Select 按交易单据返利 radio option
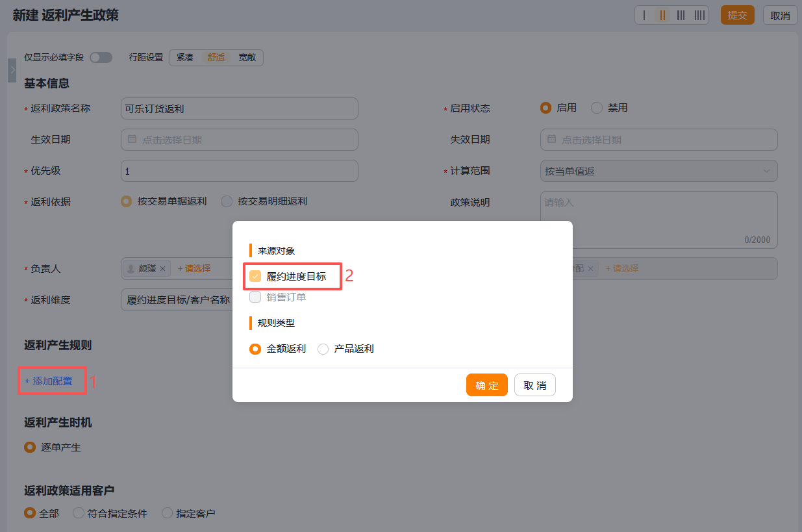This screenshot has height=532, width=802. (x=127, y=201)
